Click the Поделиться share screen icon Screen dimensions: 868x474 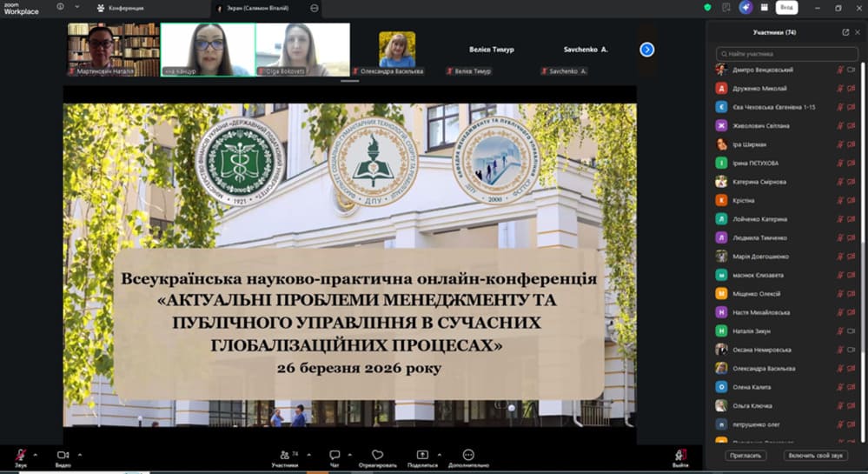tap(421, 455)
